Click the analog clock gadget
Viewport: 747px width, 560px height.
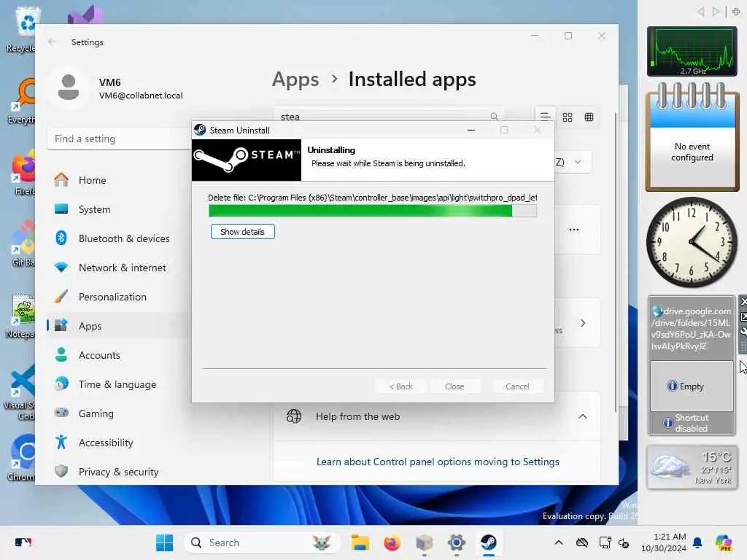692,242
